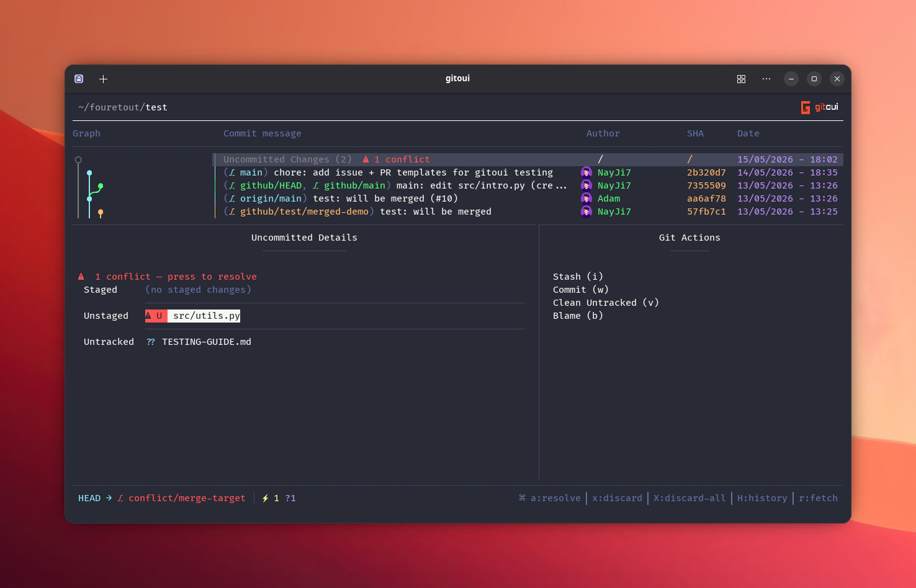
Task: Click the orange graph node for merged-demo
Action: click(x=101, y=213)
